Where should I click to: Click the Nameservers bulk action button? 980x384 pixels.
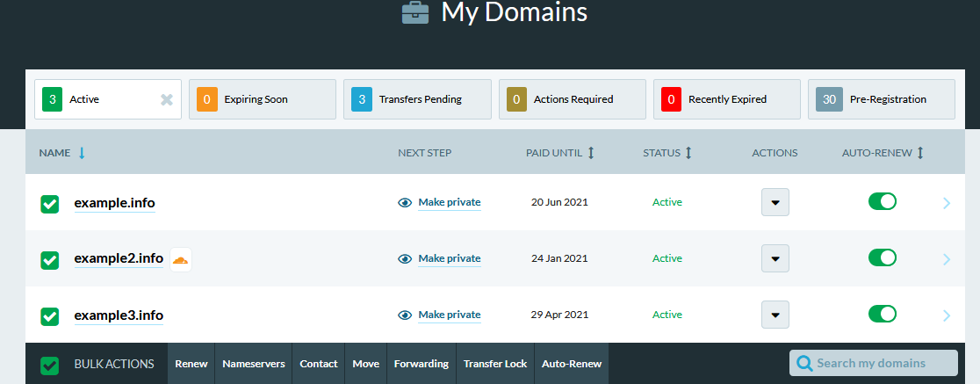point(253,364)
